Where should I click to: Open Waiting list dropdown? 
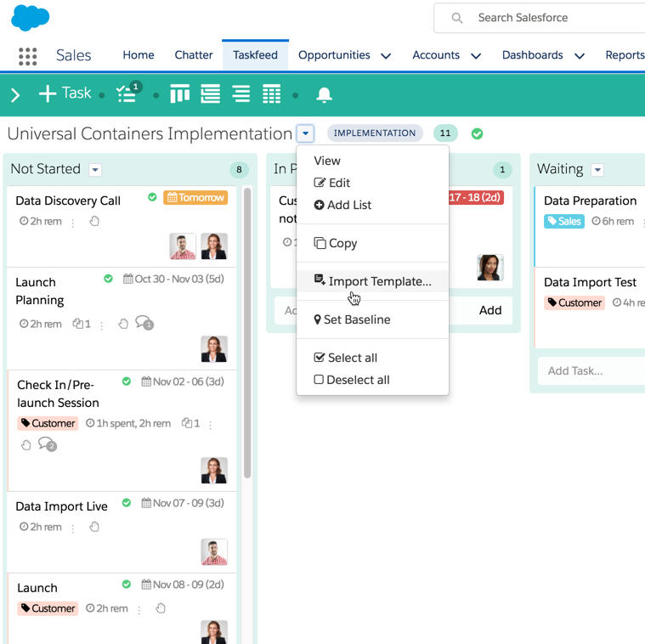597,169
